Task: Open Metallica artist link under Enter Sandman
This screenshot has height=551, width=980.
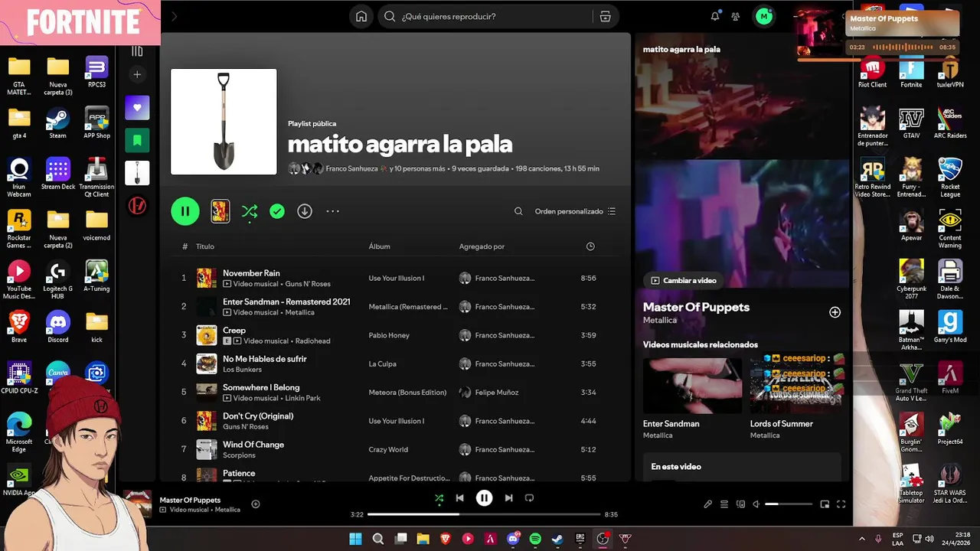Action: pos(300,312)
